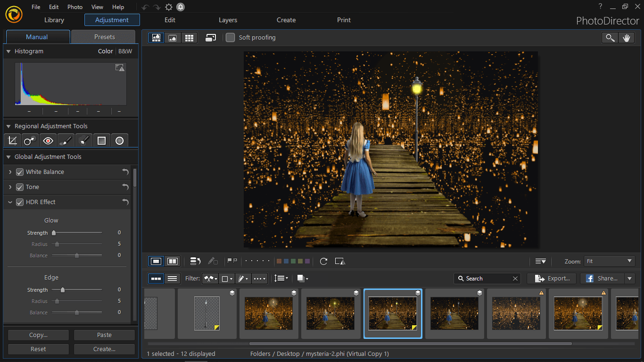This screenshot has height=362, width=644.
Task: Click the Facebook Share... button
Action: pyautogui.click(x=602, y=279)
